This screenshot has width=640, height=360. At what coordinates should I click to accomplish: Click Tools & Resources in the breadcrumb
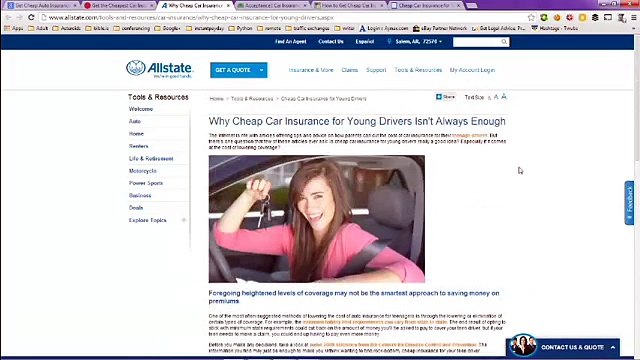coord(252,99)
